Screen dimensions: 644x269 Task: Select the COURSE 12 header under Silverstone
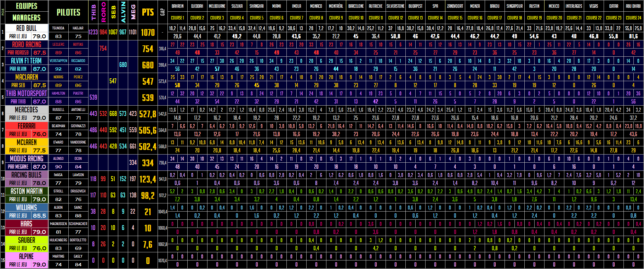pyautogui.click(x=395, y=17)
